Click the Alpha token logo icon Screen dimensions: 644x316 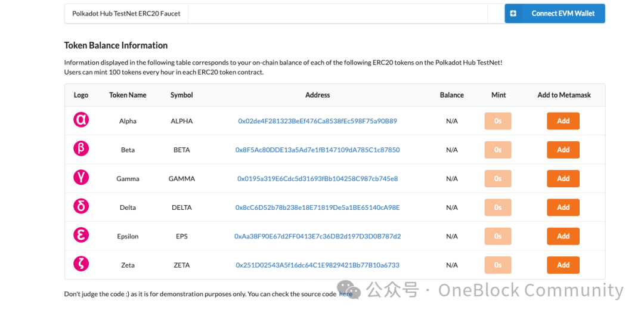pos(81,120)
